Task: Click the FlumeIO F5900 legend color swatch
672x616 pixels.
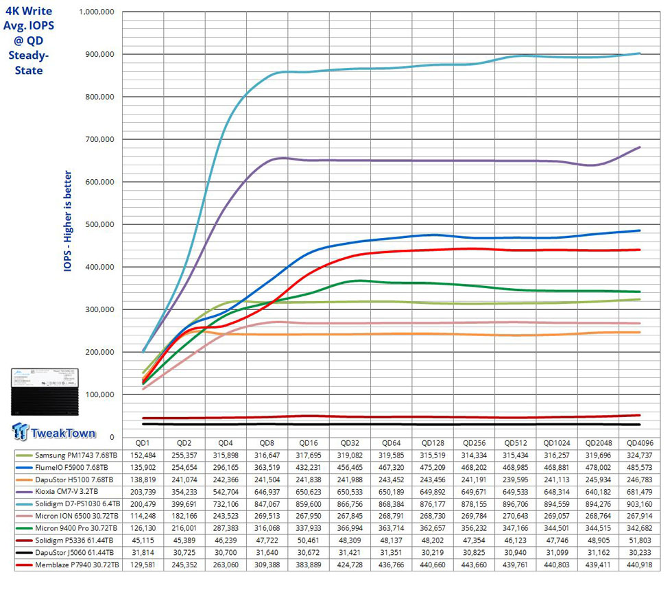Action: [24, 468]
